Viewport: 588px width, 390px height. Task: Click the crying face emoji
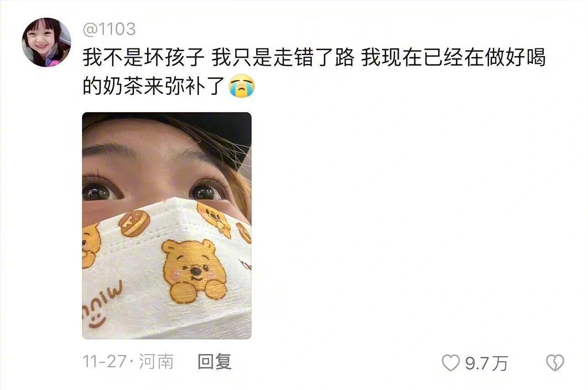coord(242,87)
